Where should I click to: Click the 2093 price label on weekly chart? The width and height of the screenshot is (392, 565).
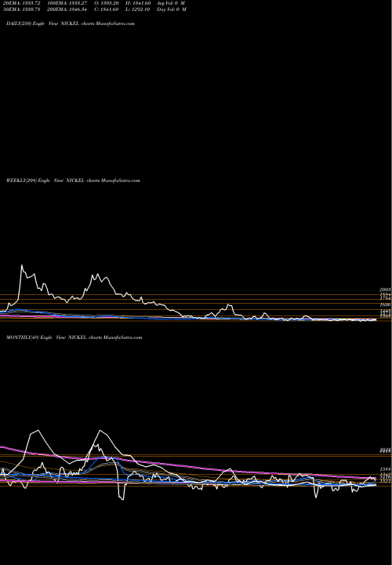pyautogui.click(x=385, y=290)
